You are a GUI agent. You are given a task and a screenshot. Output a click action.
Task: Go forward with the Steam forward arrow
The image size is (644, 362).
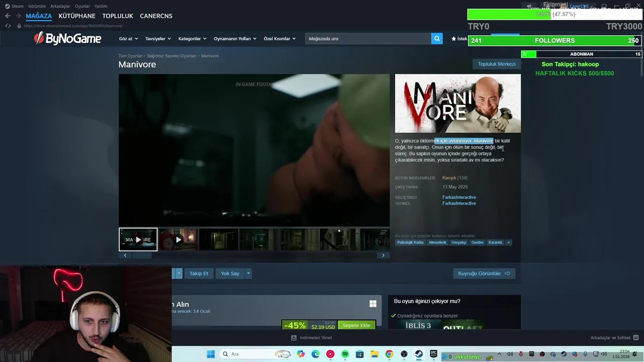point(18,16)
